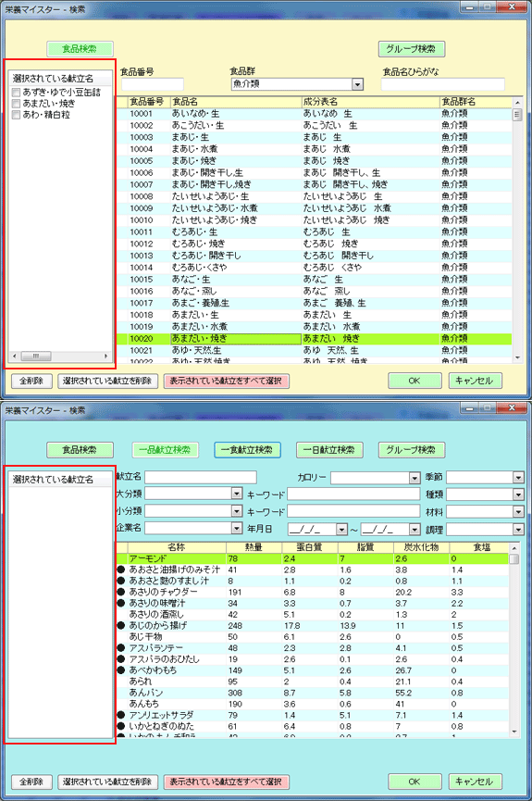
Task: Sort by the 名称 column header
Action: [x=177, y=547]
